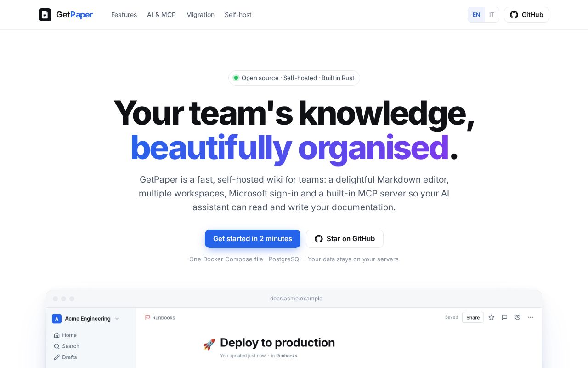Click the docs.acme.example address bar

[296, 299]
